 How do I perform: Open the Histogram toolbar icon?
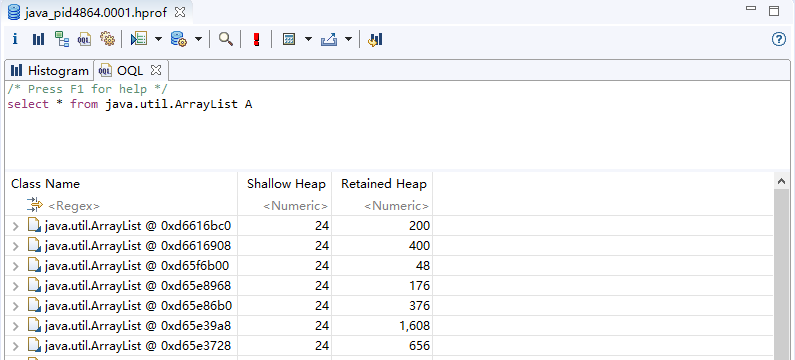[38, 39]
